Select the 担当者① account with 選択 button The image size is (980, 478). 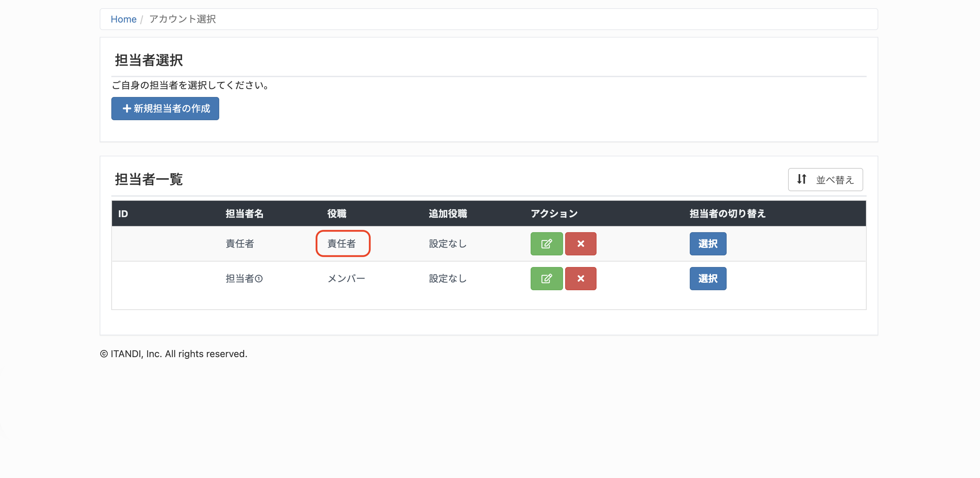tap(708, 279)
